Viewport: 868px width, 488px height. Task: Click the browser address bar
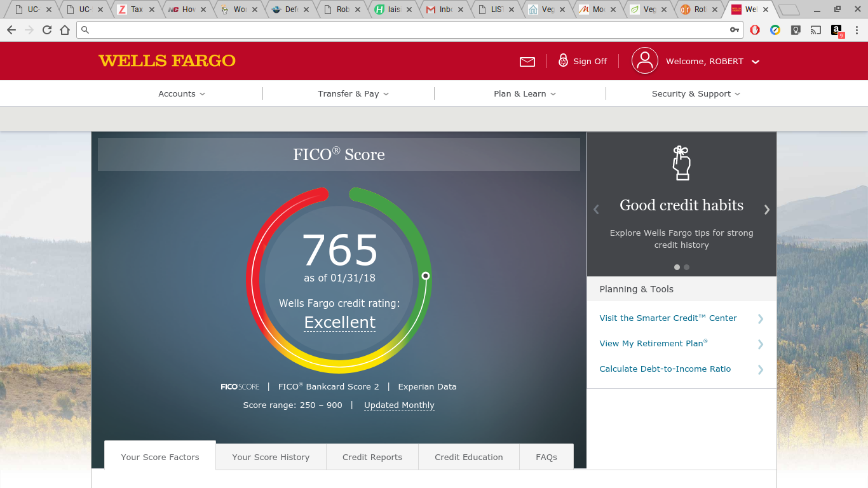pos(407,30)
